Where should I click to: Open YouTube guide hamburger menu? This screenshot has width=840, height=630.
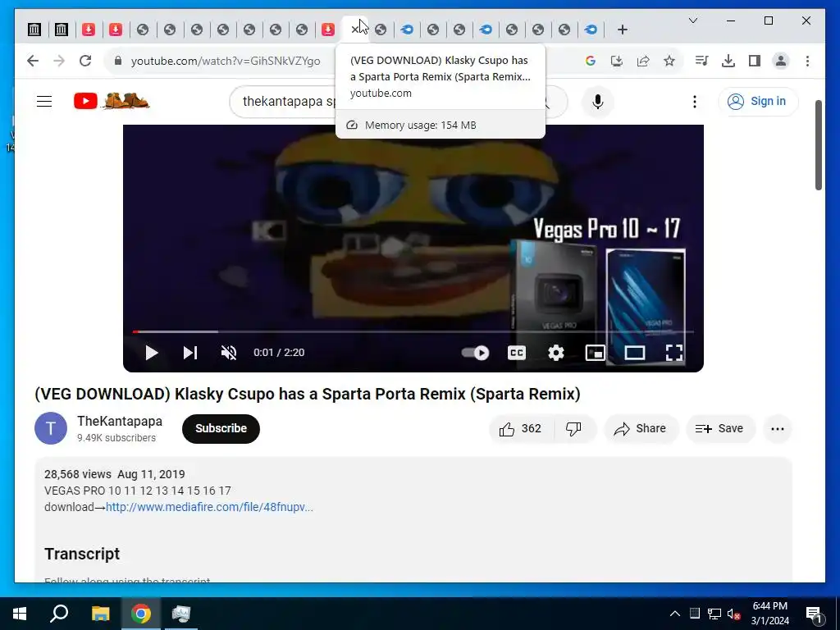pos(44,101)
